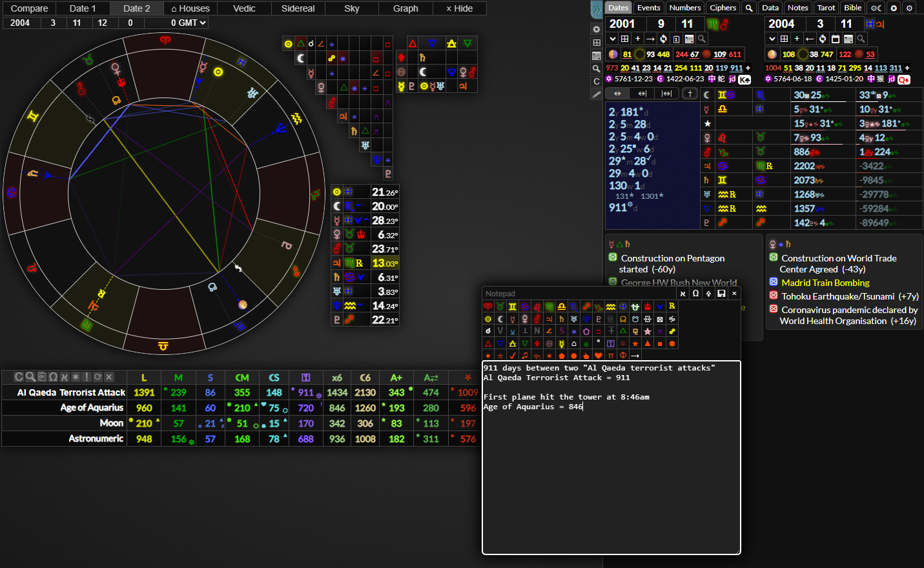Switch to the Ciphers tab

pos(723,8)
